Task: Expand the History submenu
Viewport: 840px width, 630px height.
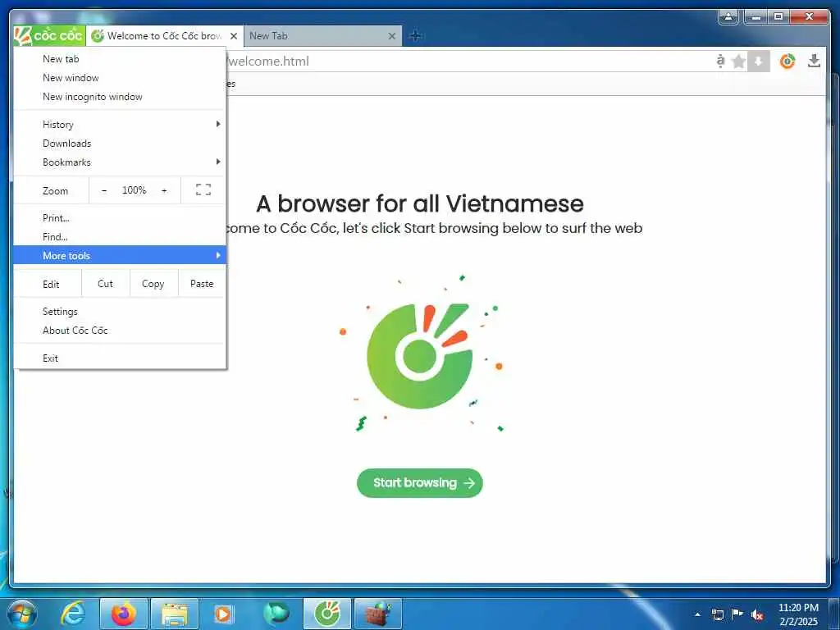Action: [x=120, y=125]
